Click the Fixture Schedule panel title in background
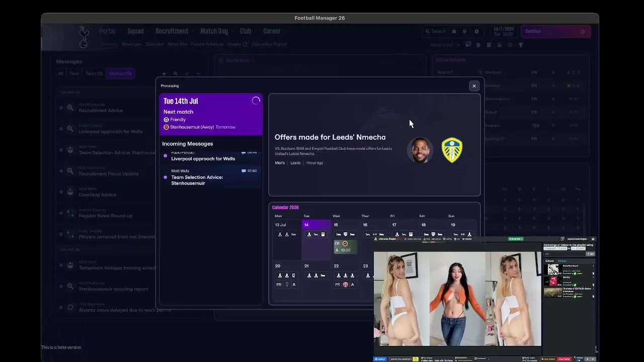644x362 pixels. pos(451,60)
